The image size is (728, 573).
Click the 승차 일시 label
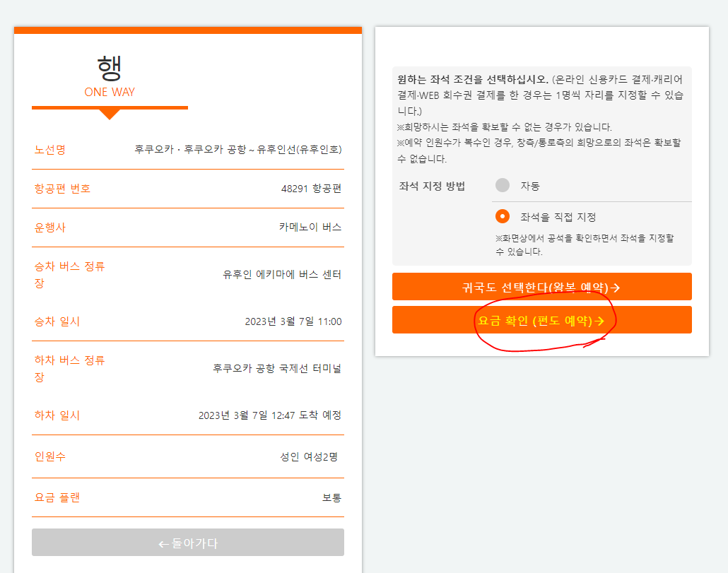(57, 321)
